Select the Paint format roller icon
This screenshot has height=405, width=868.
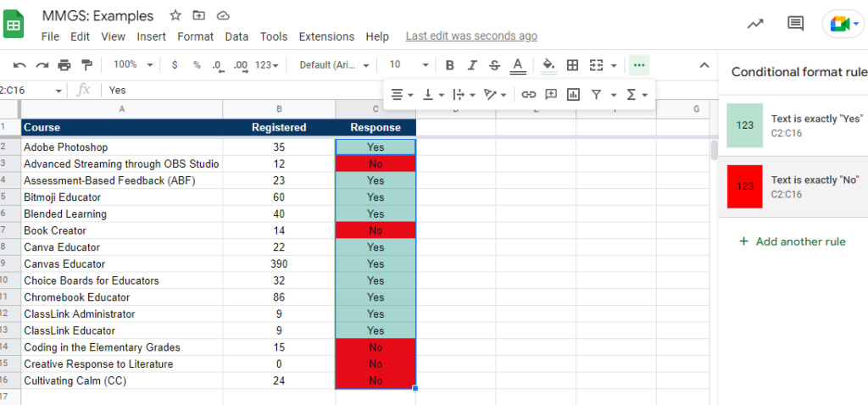tap(86, 65)
